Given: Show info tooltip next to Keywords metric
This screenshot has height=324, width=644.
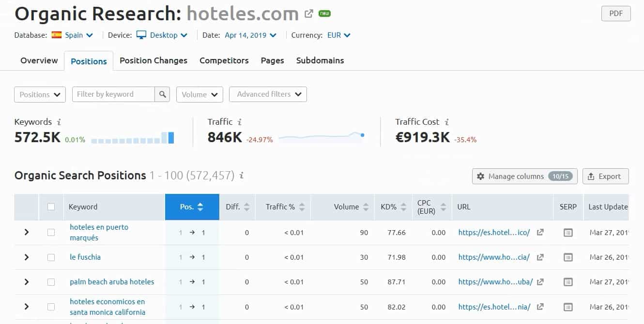Looking at the screenshot, I should pyautogui.click(x=59, y=122).
